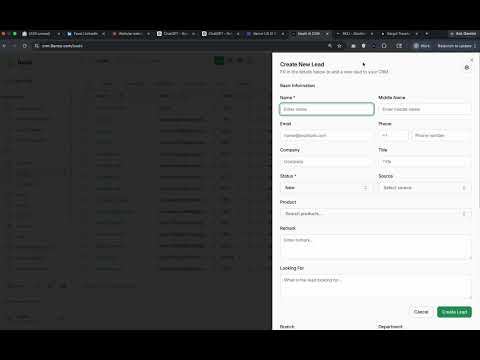
Task: Open the Source select dropdown
Action: [425, 188]
